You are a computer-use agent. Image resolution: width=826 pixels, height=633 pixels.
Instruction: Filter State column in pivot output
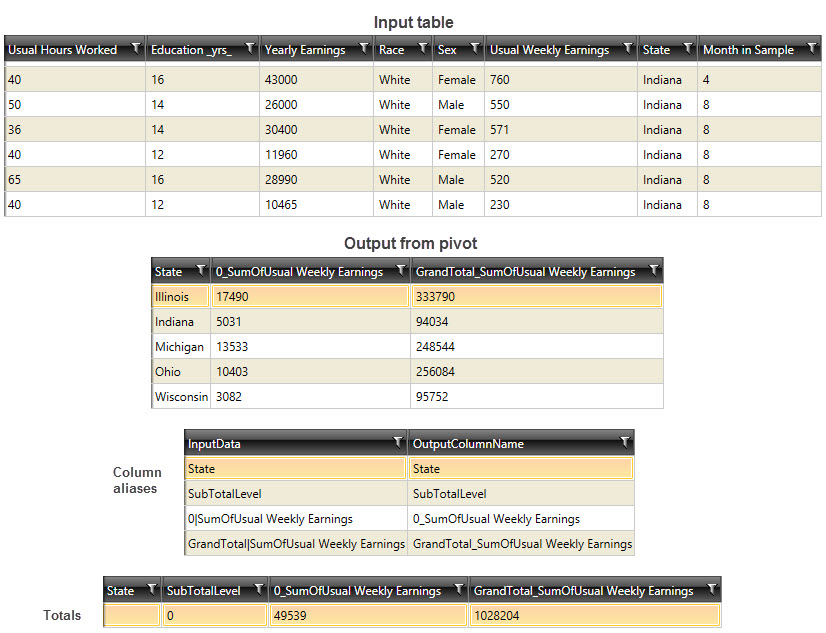201,271
